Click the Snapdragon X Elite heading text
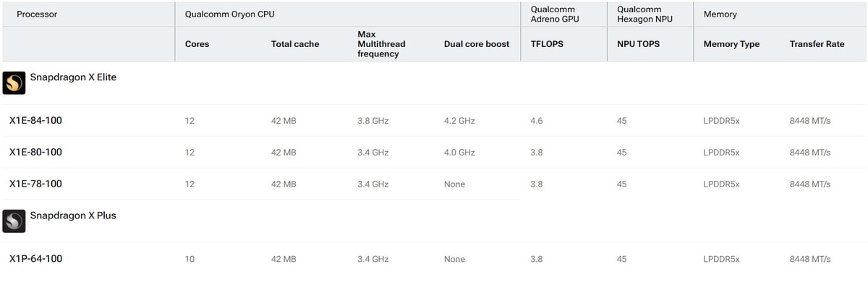 click(x=72, y=77)
